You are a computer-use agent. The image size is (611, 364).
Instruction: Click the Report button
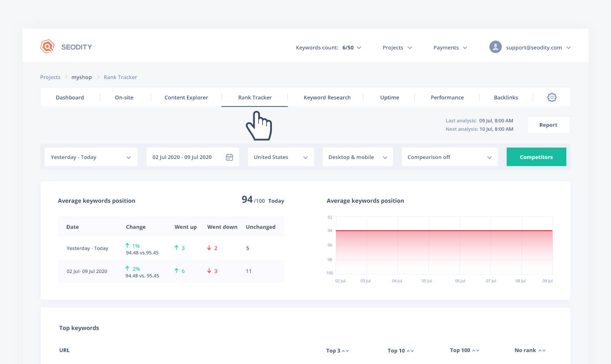coord(548,125)
